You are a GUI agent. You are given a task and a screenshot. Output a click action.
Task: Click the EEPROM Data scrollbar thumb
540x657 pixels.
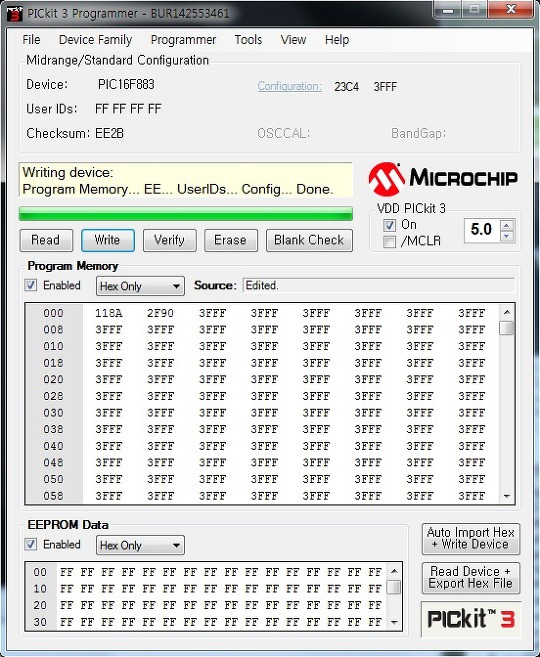click(x=394, y=587)
